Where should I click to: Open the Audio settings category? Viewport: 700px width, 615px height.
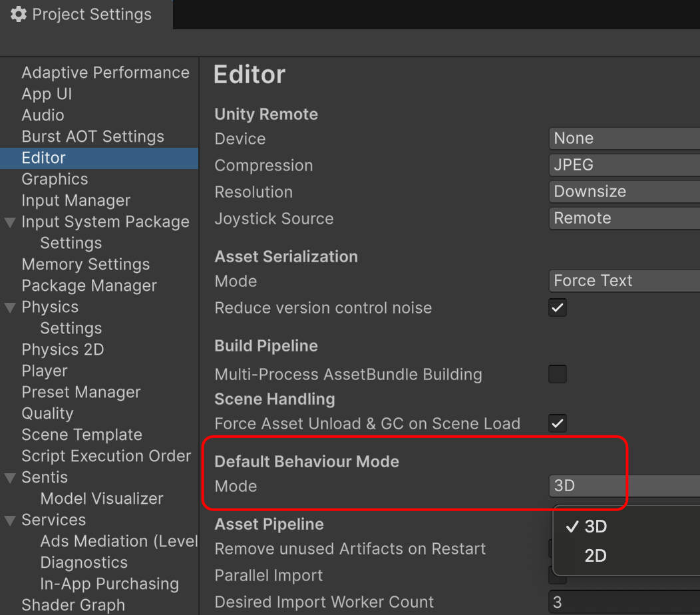pos(43,115)
